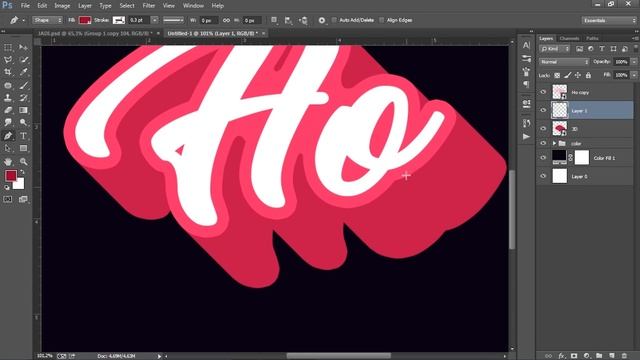Select the History Brush tool
The height and width of the screenshot is (360, 640).
pyautogui.click(x=23, y=98)
